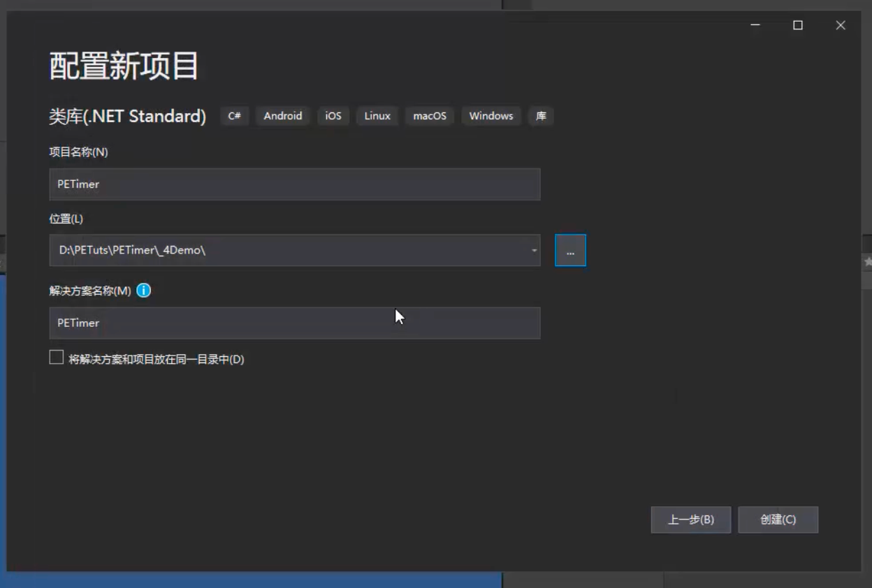Click the 位置(L) label
Image resolution: width=872 pixels, height=588 pixels.
66,219
